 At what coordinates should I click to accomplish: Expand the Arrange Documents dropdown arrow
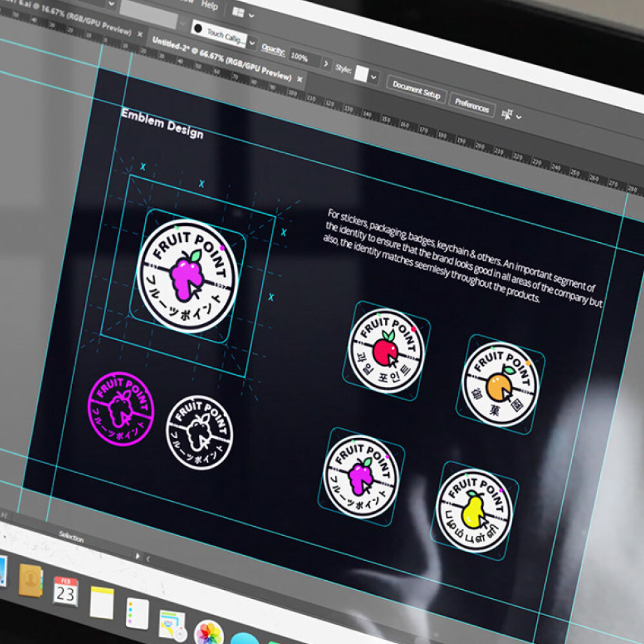(x=251, y=16)
